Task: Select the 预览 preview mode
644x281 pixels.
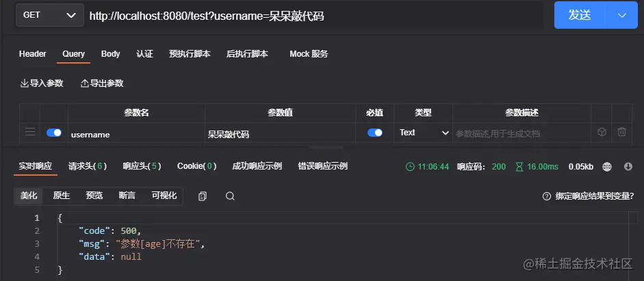Action: click(x=94, y=196)
